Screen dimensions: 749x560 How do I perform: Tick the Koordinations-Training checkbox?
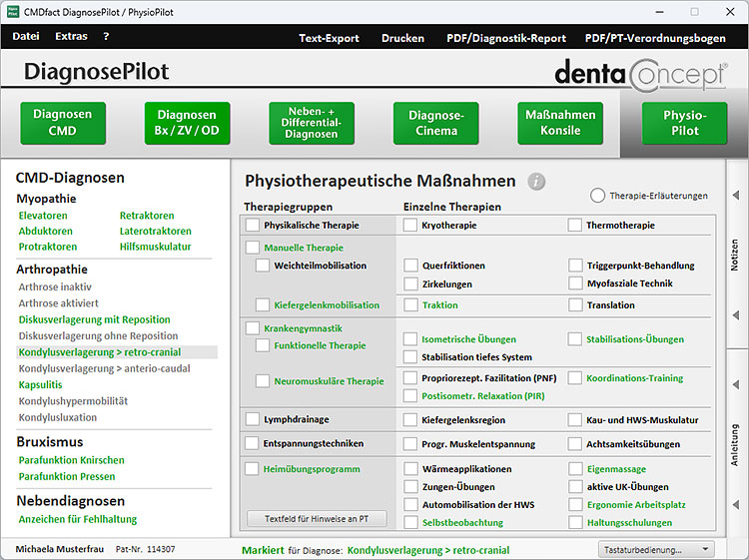574,378
